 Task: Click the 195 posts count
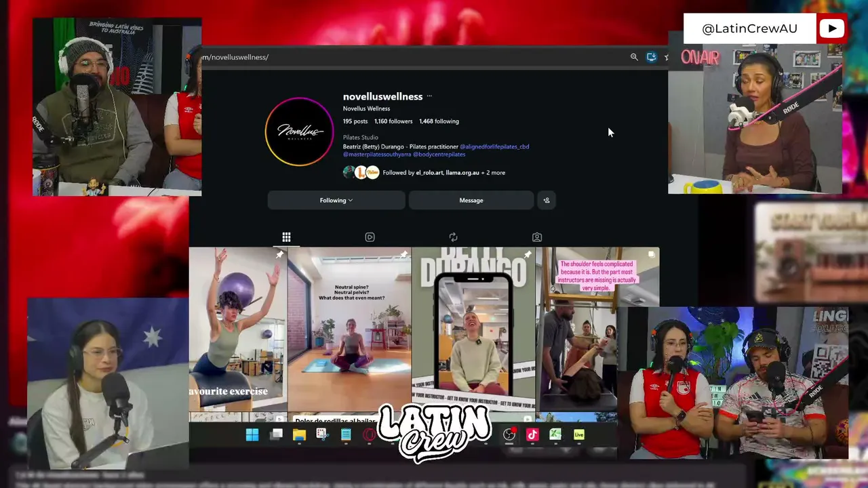(x=355, y=121)
